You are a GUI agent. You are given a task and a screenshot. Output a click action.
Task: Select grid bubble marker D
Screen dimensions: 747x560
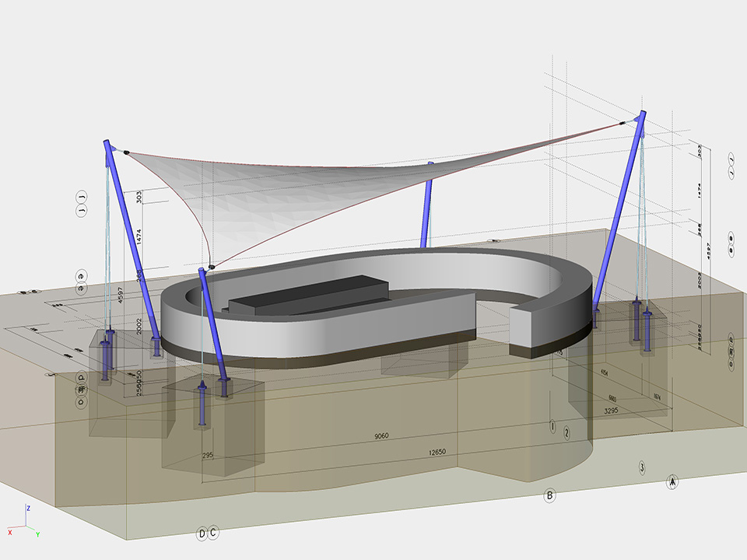click(202, 533)
